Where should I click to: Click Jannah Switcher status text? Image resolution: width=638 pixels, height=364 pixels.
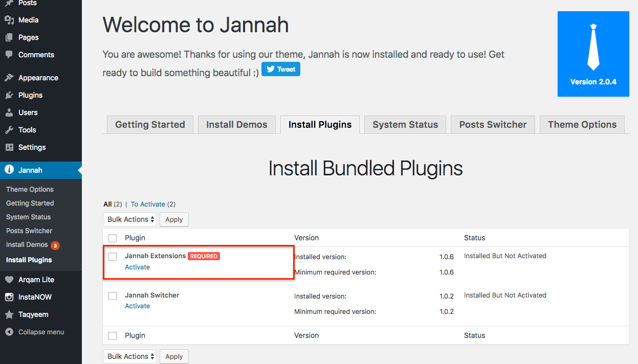point(505,295)
